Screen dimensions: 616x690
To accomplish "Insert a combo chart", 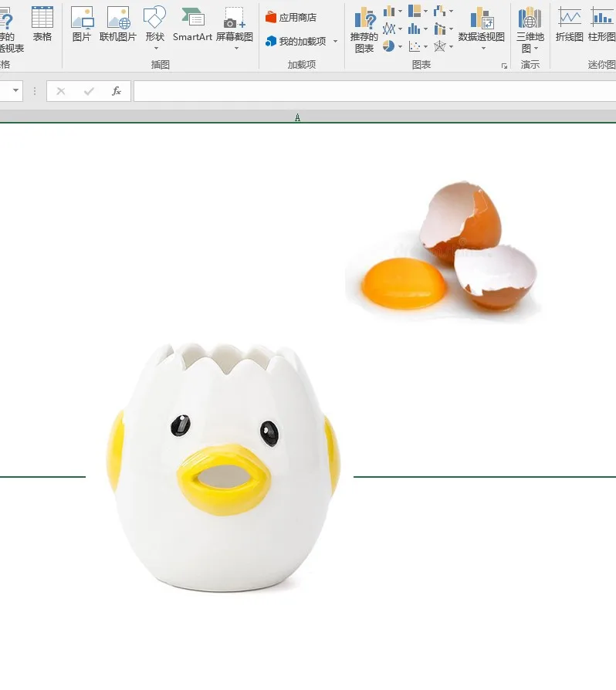I will pyautogui.click(x=443, y=29).
